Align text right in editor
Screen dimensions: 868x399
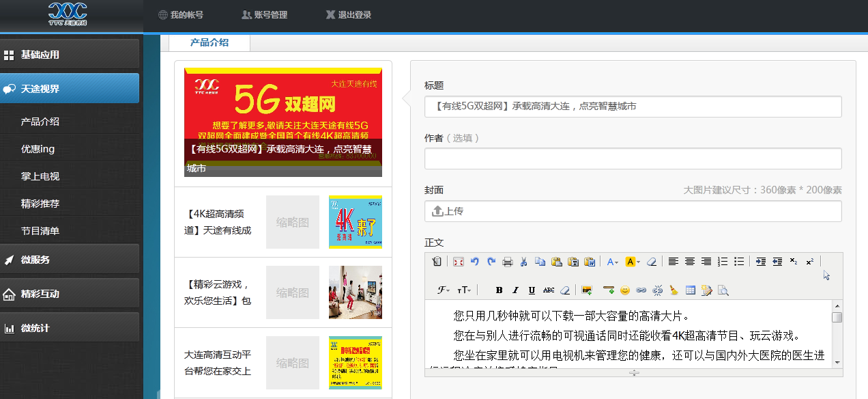coord(706,262)
